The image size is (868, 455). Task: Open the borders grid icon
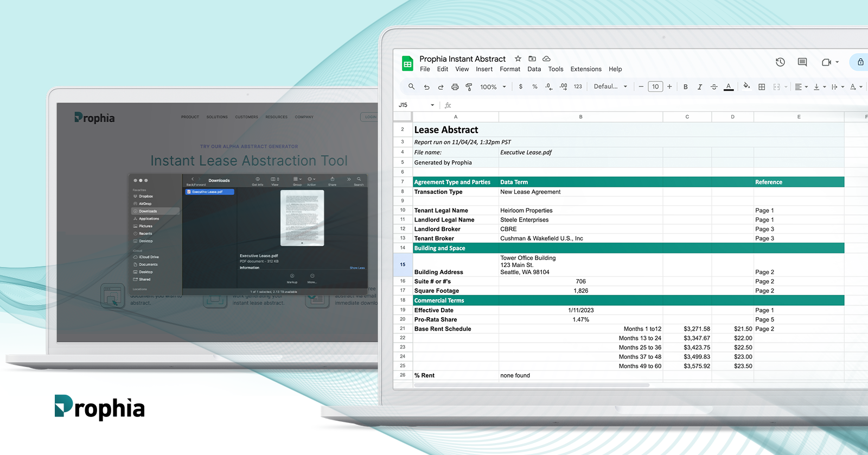(762, 87)
